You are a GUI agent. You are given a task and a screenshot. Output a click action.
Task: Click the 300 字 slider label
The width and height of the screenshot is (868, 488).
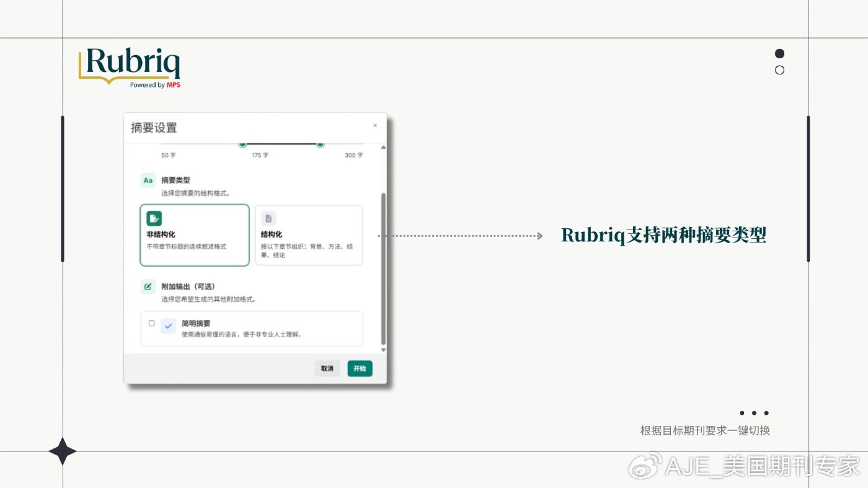click(x=354, y=155)
